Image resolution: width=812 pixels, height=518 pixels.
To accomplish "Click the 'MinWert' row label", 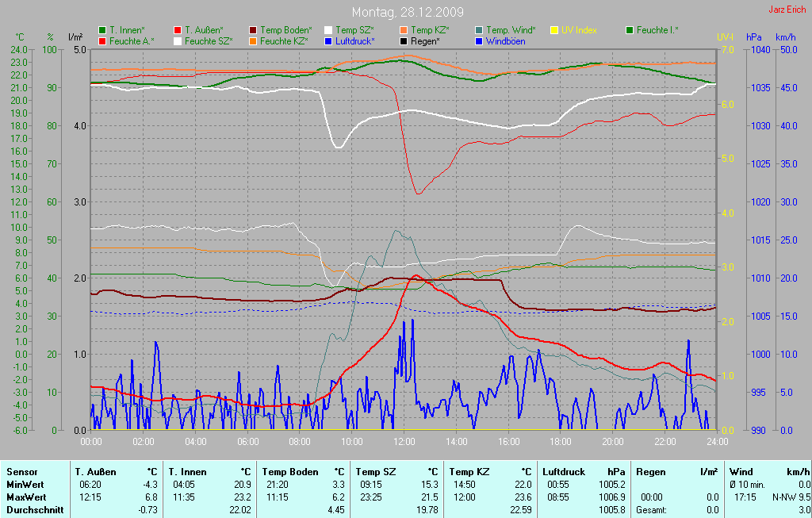I will 25,485.
